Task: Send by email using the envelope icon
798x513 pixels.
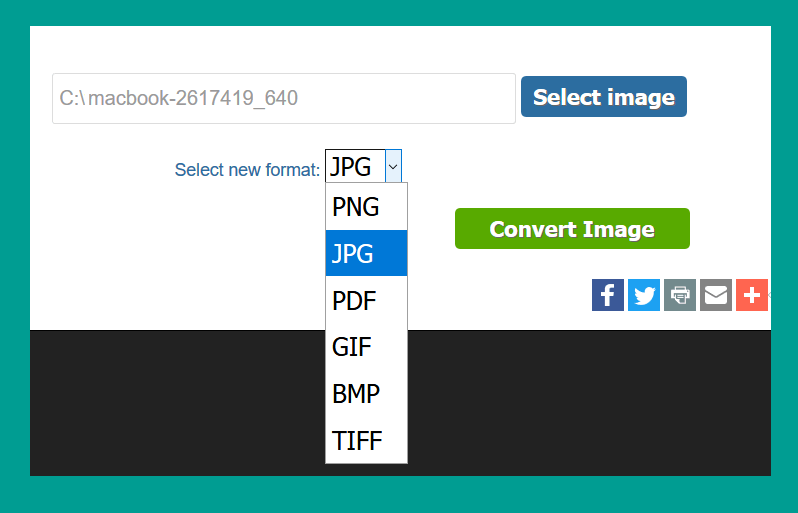Action: pyautogui.click(x=716, y=295)
